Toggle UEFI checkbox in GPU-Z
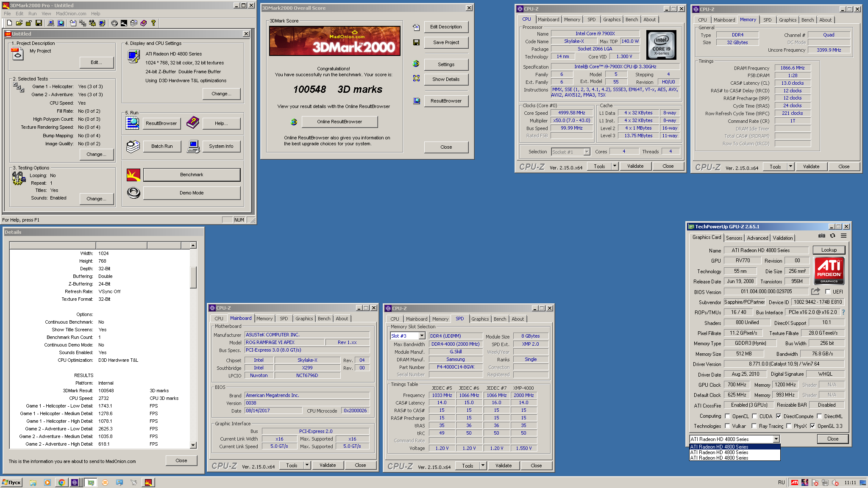This screenshot has width=868, height=488. point(828,291)
